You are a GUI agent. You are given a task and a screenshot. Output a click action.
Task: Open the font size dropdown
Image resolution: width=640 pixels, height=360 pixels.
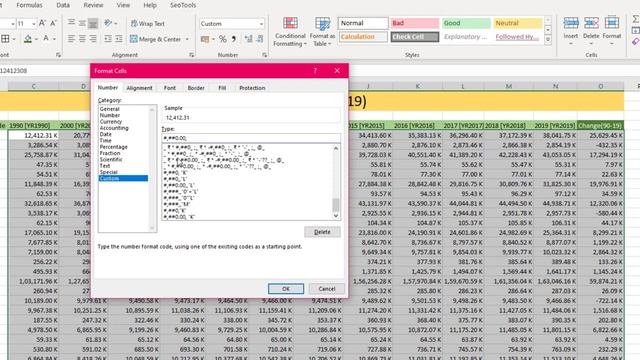(x=33, y=24)
